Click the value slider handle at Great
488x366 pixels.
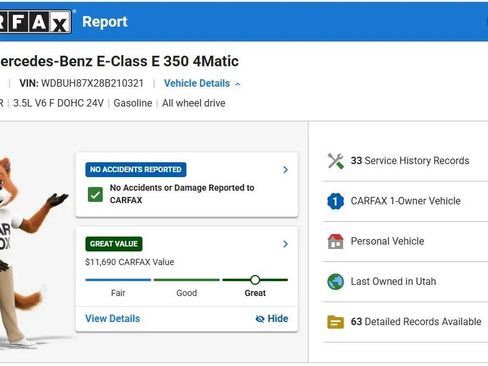pos(255,280)
